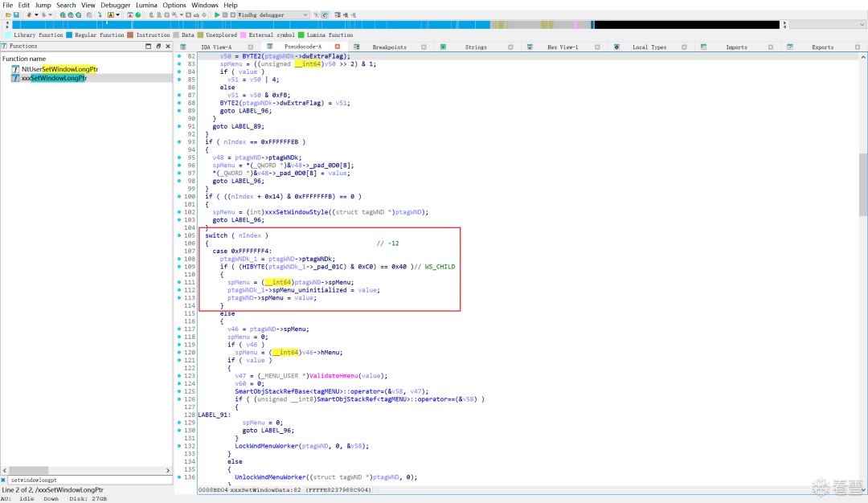Viewport: 868px width, 503px height.
Task: Save the database with the disk icon
Action: (16, 14)
